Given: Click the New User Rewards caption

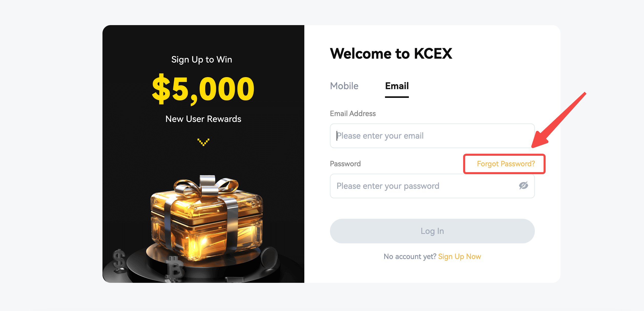Looking at the screenshot, I should point(203,119).
